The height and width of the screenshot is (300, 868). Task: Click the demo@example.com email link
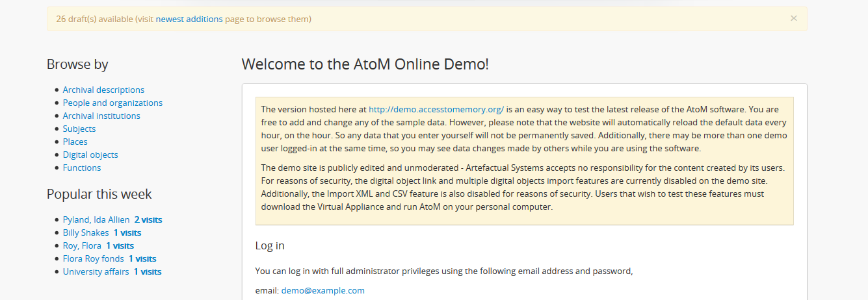tap(323, 290)
